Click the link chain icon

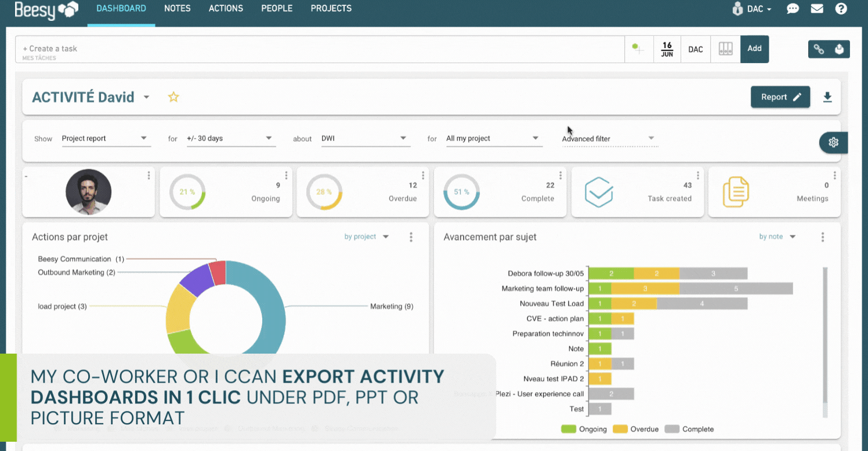819,49
